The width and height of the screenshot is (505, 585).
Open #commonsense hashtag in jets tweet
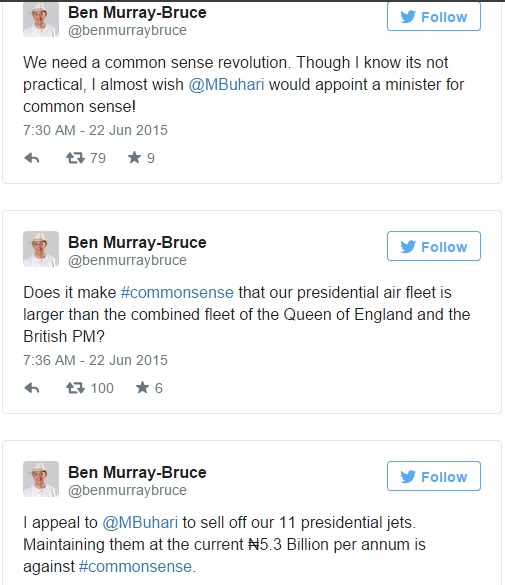tap(135, 567)
